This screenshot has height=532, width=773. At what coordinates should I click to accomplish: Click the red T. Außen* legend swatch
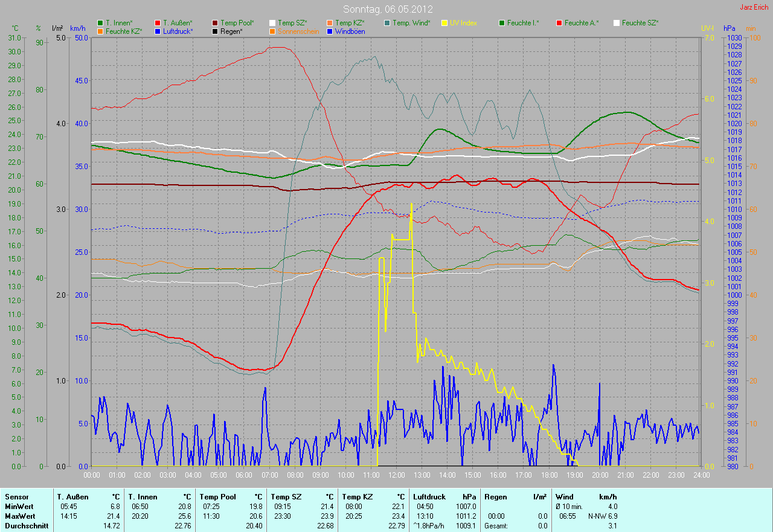pos(158,23)
